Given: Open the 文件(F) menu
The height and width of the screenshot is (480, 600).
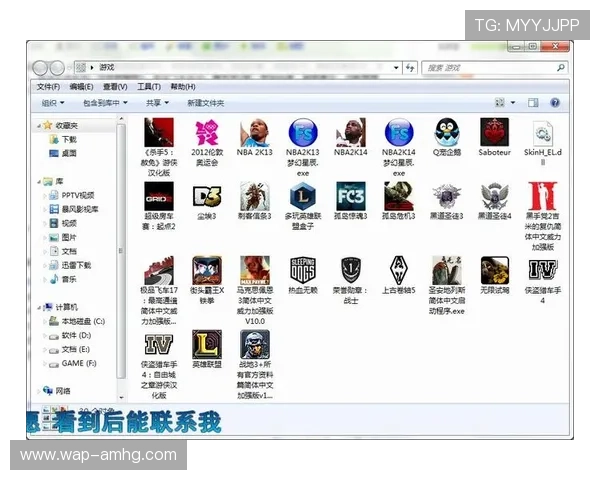Looking at the screenshot, I should coord(48,87).
